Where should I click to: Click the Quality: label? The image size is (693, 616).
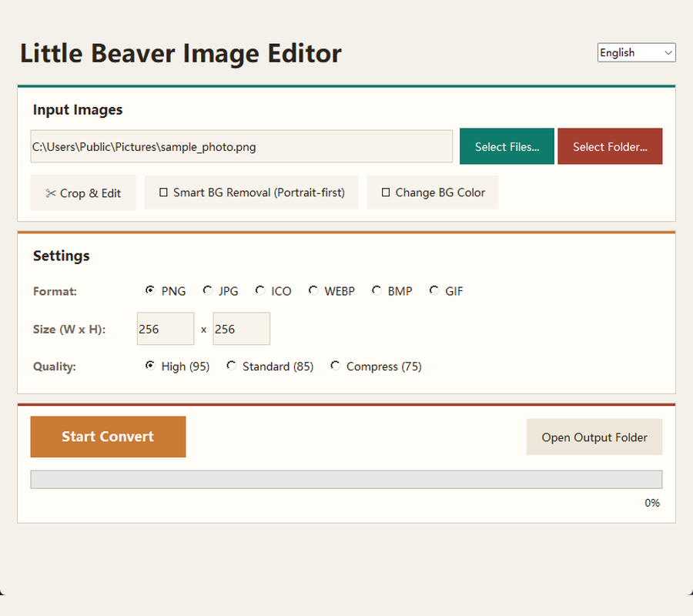click(x=55, y=367)
